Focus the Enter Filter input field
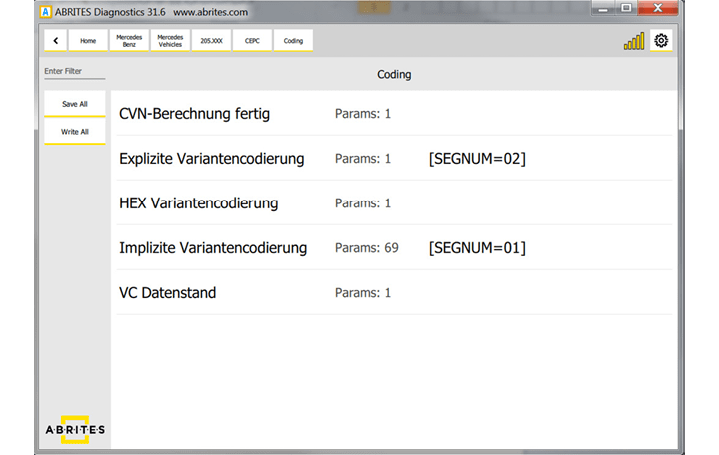This screenshot has width=719, height=455. point(74,71)
